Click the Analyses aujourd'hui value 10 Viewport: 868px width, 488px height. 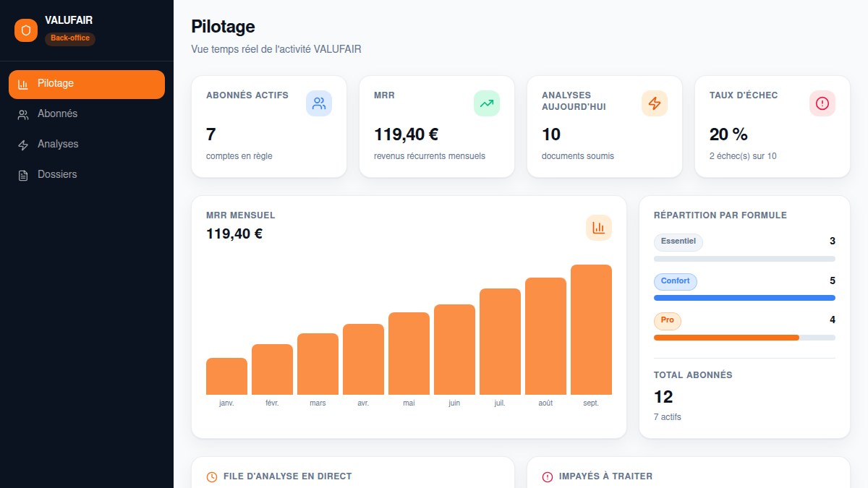pos(551,134)
